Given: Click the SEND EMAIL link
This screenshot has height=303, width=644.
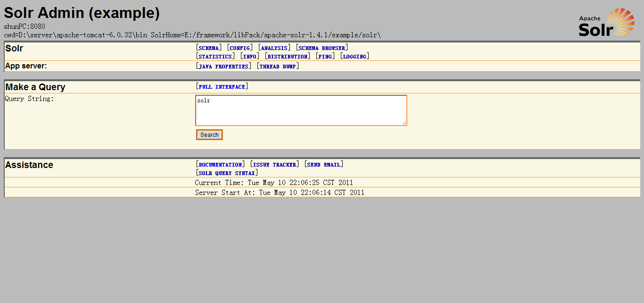Looking at the screenshot, I should [x=324, y=165].
